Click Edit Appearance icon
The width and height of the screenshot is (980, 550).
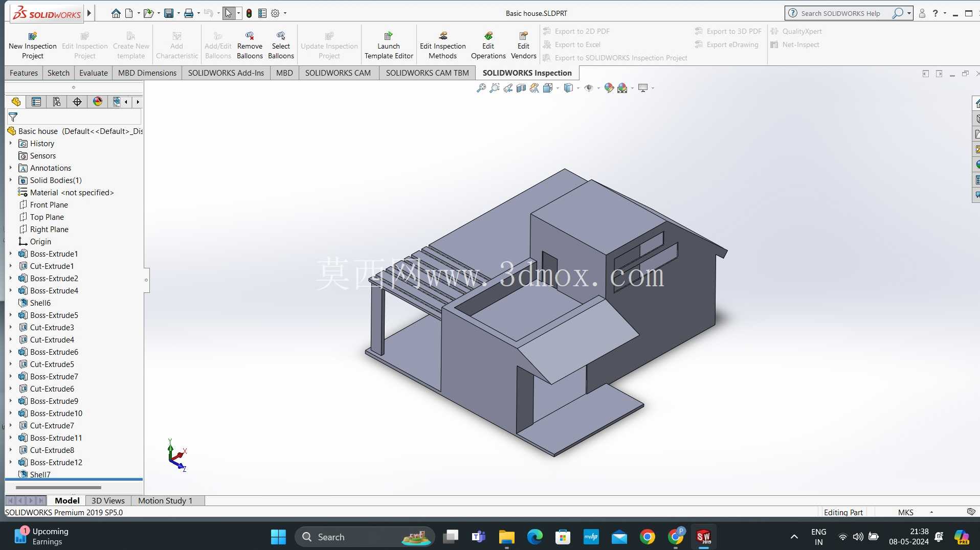[609, 88]
